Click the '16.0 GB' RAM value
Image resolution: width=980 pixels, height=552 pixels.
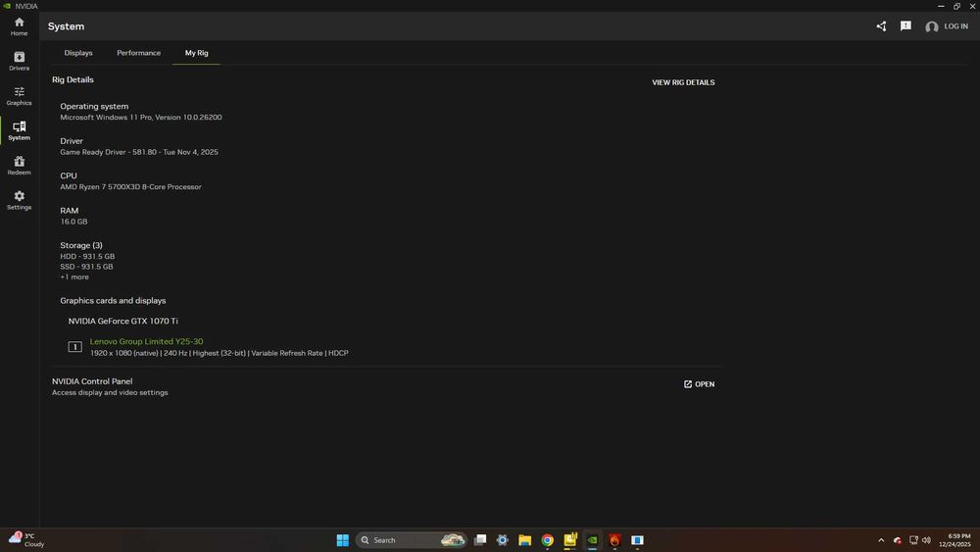click(x=73, y=222)
